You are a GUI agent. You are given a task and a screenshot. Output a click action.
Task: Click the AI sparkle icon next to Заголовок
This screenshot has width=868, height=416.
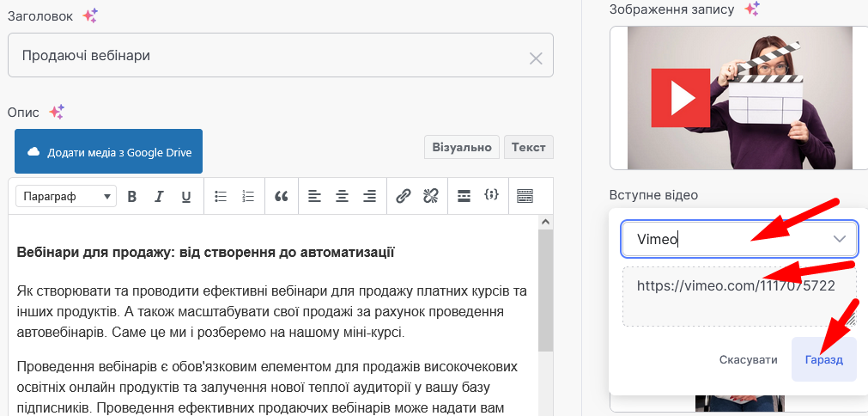click(90, 15)
